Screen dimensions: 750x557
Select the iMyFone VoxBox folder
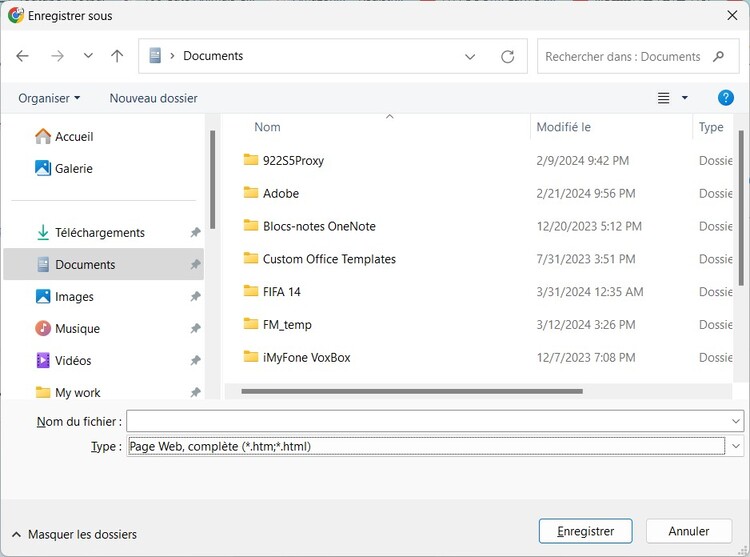tap(306, 358)
